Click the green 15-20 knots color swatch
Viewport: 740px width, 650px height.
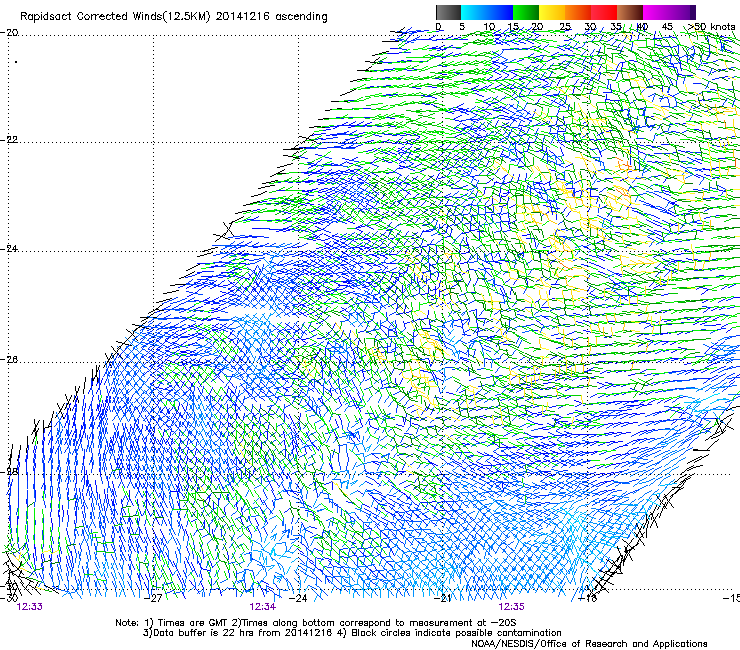(x=526, y=12)
